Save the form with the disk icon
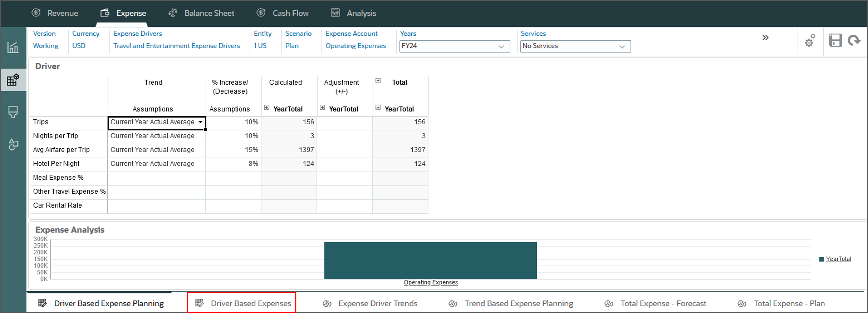 835,40
